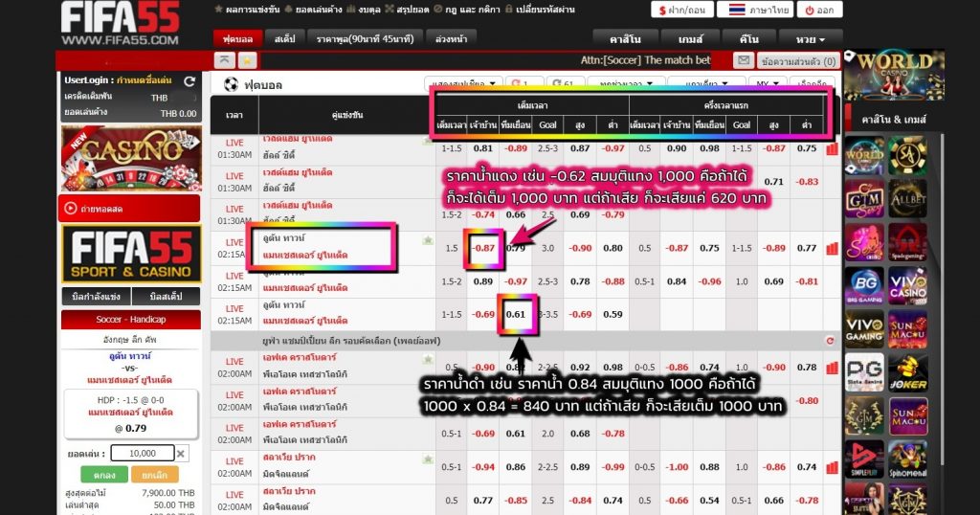Select odds 0.77 in the last Slavia row
This screenshot has height=515, width=980.
483,501
